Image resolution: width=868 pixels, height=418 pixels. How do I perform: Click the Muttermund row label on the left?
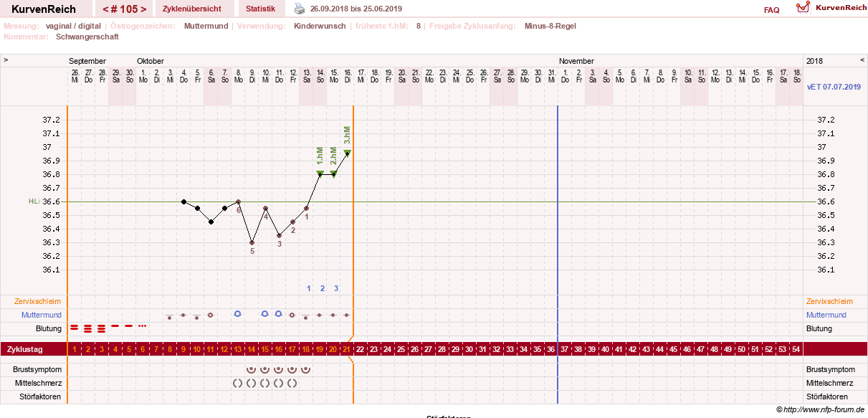(x=41, y=315)
